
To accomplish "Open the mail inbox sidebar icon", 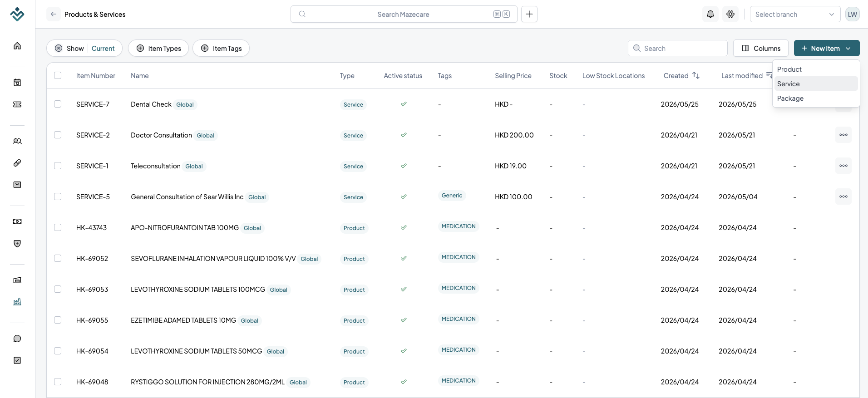I will pyautogui.click(x=17, y=185).
